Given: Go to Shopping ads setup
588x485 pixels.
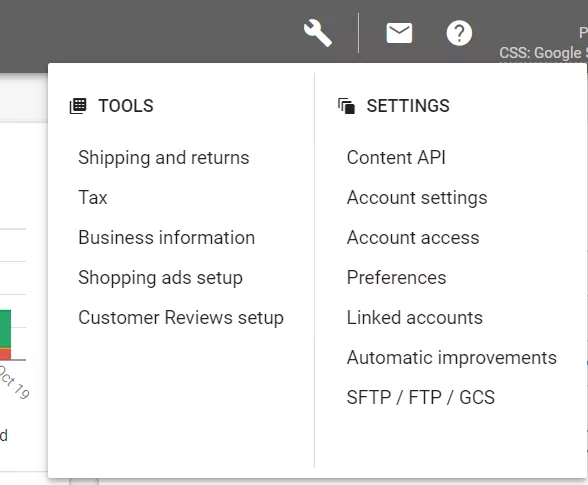Looking at the screenshot, I should click(160, 278).
